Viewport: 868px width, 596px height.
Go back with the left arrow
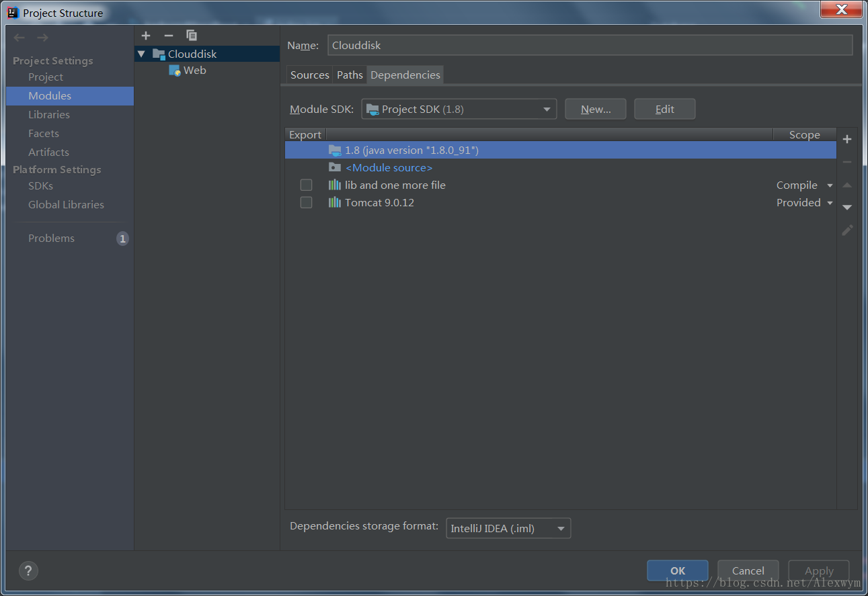coord(19,38)
